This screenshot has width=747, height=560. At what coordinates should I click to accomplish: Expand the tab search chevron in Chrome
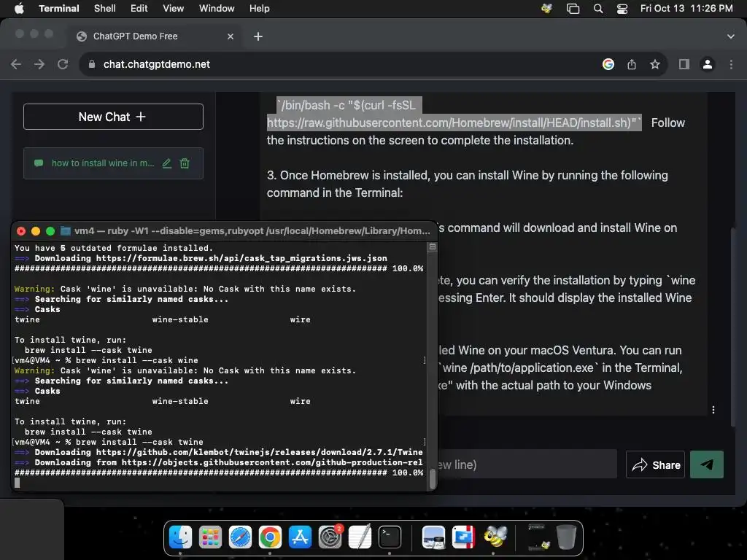coord(731,36)
